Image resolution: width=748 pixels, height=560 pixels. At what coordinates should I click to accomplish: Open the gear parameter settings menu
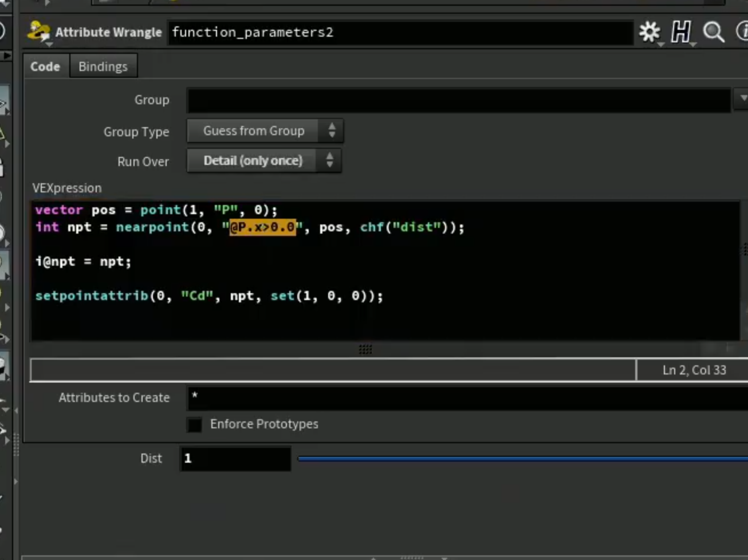pos(649,32)
